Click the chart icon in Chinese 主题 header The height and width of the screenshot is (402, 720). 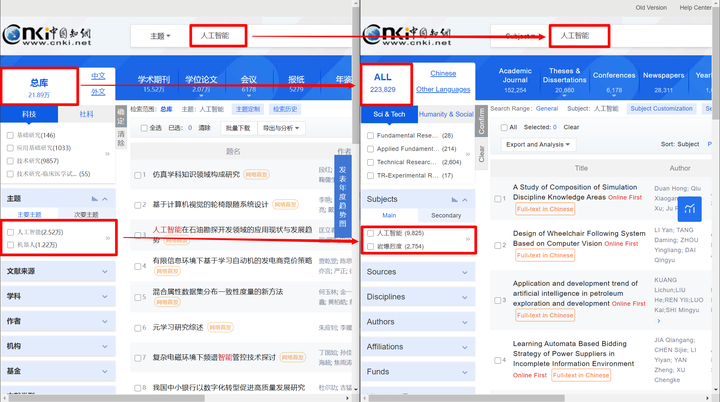pos(94,198)
